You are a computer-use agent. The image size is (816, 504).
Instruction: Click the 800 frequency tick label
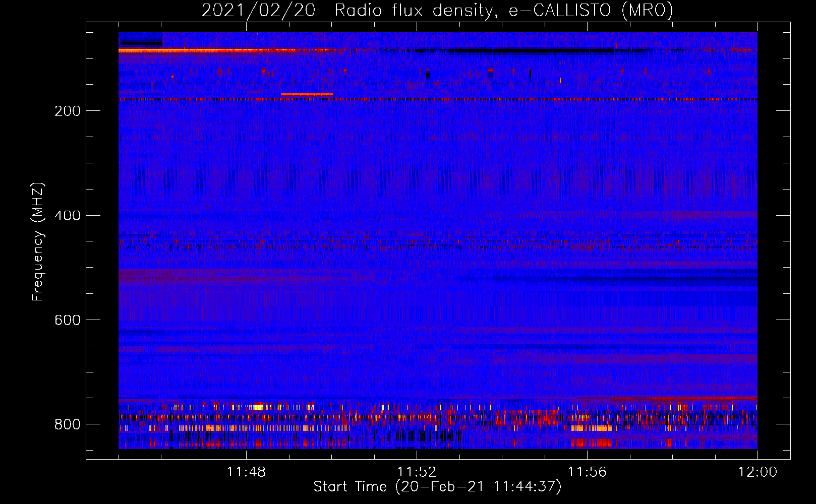tap(67, 424)
